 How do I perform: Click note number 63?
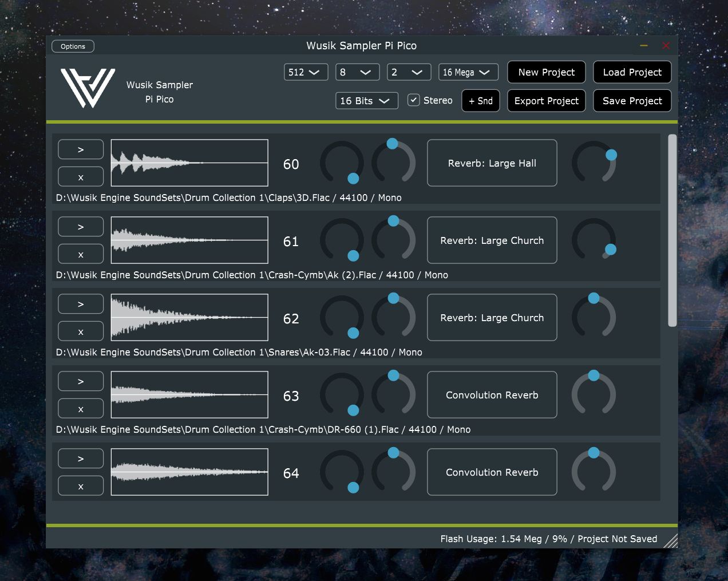(x=291, y=396)
